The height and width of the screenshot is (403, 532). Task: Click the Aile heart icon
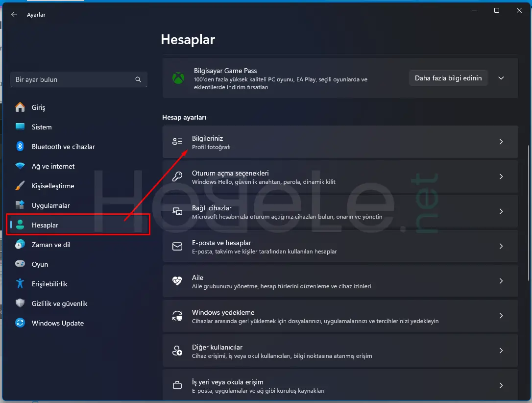tap(177, 281)
